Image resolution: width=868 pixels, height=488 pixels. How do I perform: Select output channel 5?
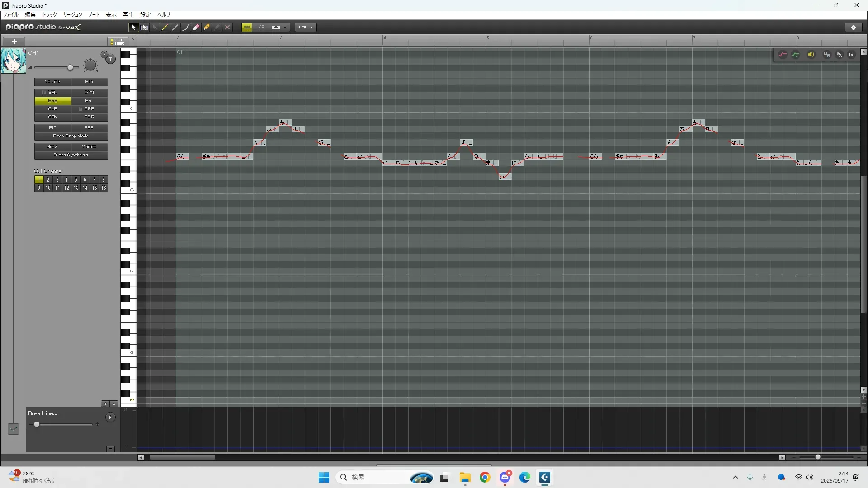pos(76,180)
